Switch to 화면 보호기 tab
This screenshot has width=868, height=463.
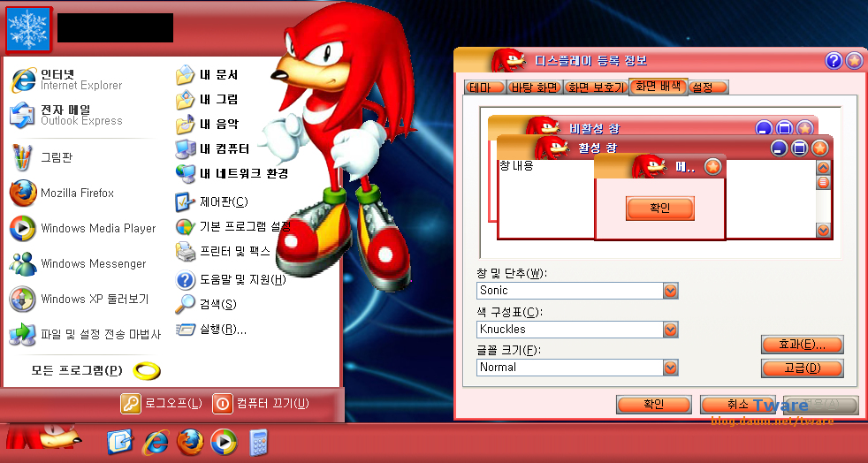click(596, 87)
